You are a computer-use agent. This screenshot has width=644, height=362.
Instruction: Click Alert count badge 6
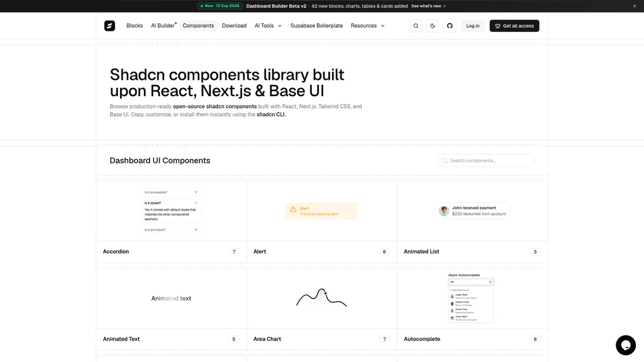(384, 251)
